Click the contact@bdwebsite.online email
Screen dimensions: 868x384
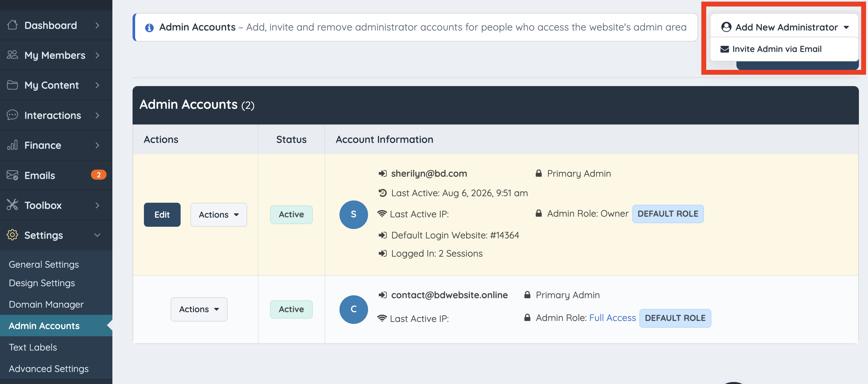click(x=449, y=295)
